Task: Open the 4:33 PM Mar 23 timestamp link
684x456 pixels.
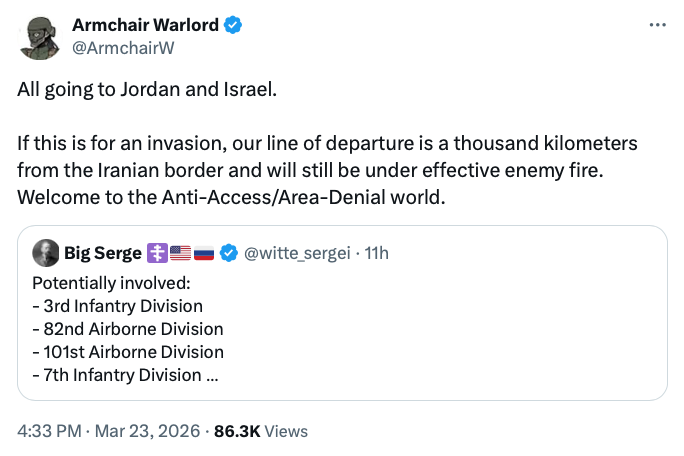Action: [x=107, y=431]
